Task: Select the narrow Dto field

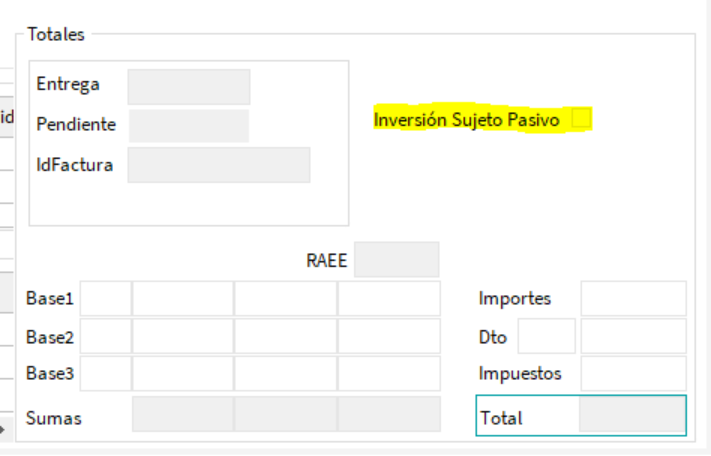Action: click(x=546, y=337)
